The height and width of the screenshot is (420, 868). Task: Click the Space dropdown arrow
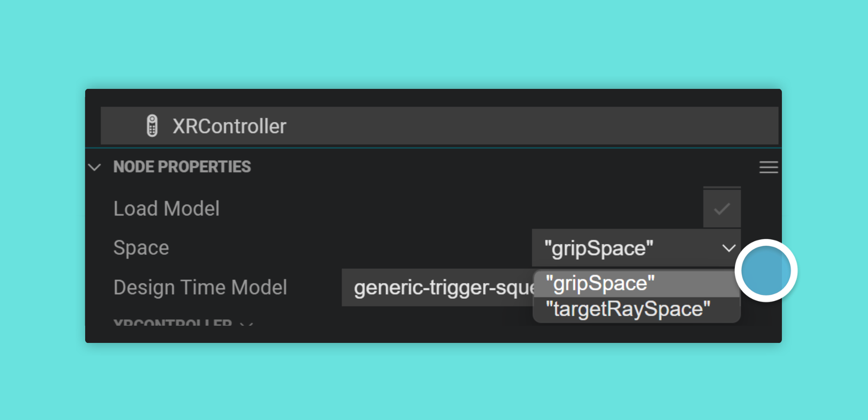(x=728, y=248)
